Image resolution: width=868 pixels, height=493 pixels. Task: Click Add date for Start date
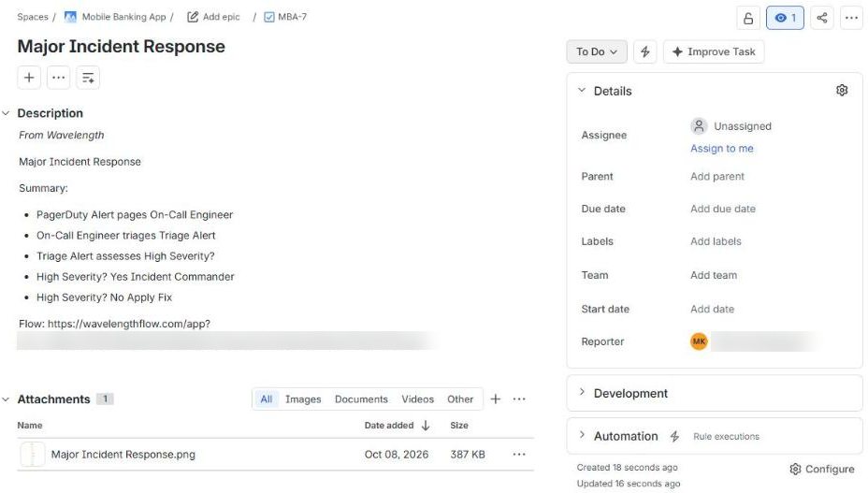click(712, 309)
